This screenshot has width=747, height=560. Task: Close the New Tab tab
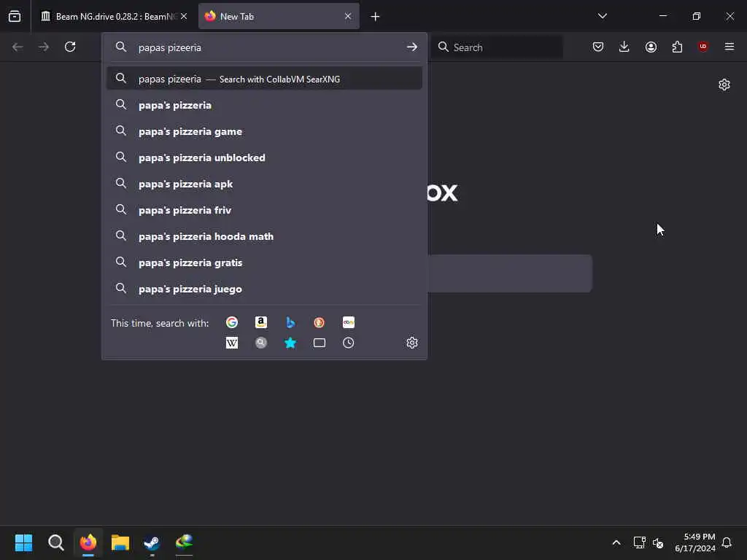348,16
